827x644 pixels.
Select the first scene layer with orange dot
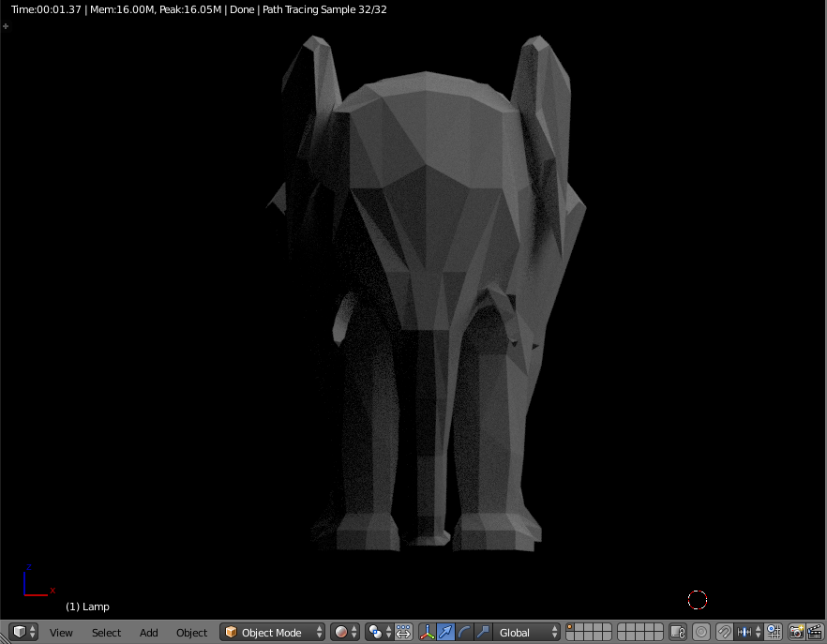pos(571,628)
